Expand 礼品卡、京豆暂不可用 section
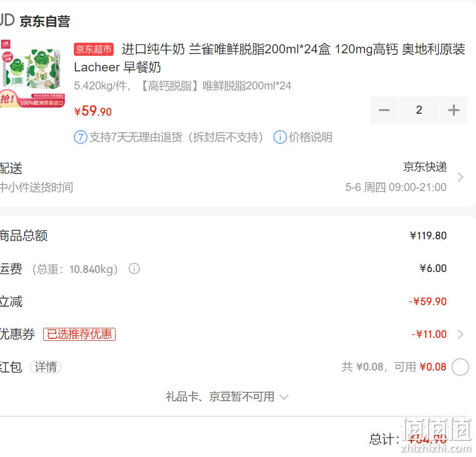The height and width of the screenshot is (457, 476). pyautogui.click(x=227, y=397)
